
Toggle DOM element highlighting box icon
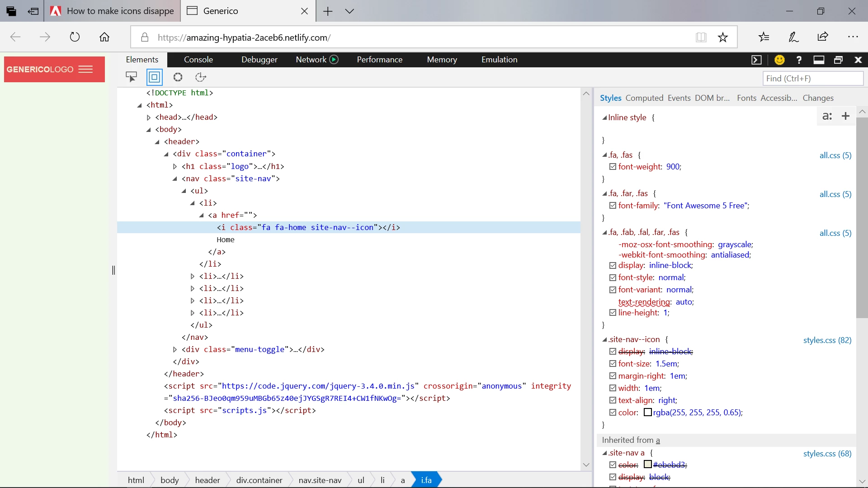pos(154,77)
